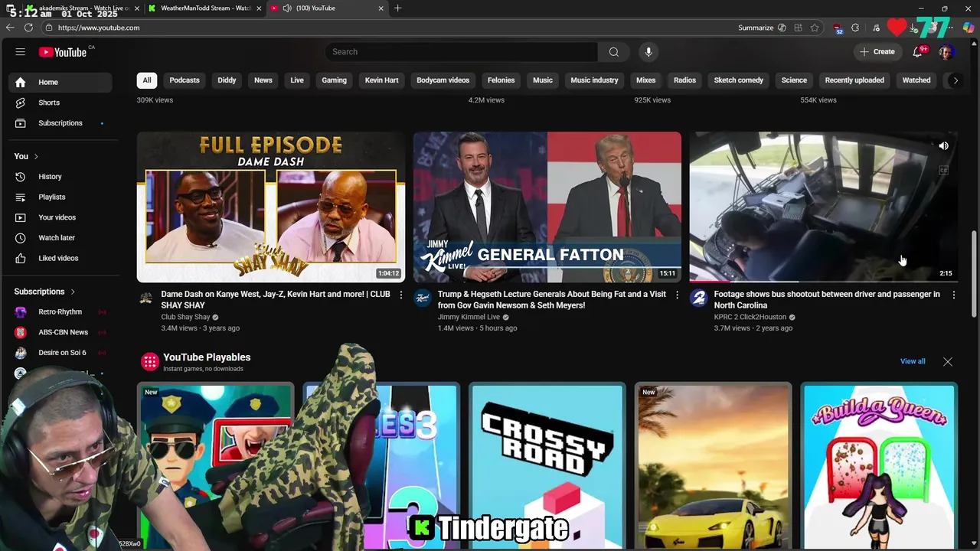The image size is (980, 551).
Task: Open Liked videos in the sidebar
Action: coord(60,259)
